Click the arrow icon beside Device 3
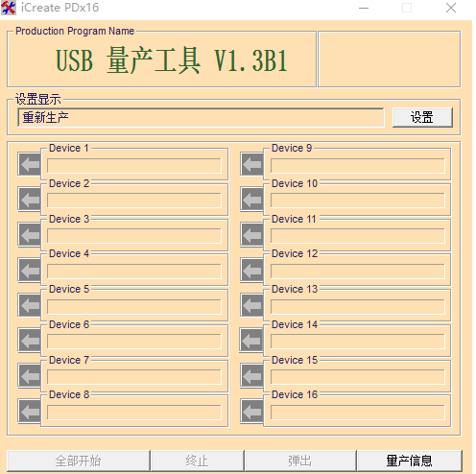This screenshot has height=474, width=476. tap(30, 235)
